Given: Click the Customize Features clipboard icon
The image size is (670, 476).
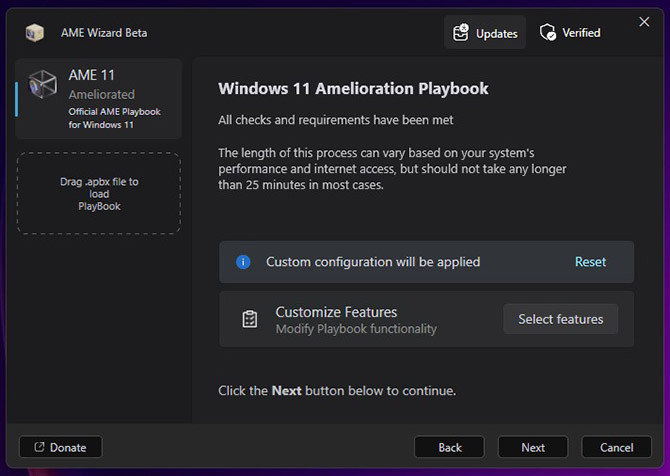Looking at the screenshot, I should [250, 319].
